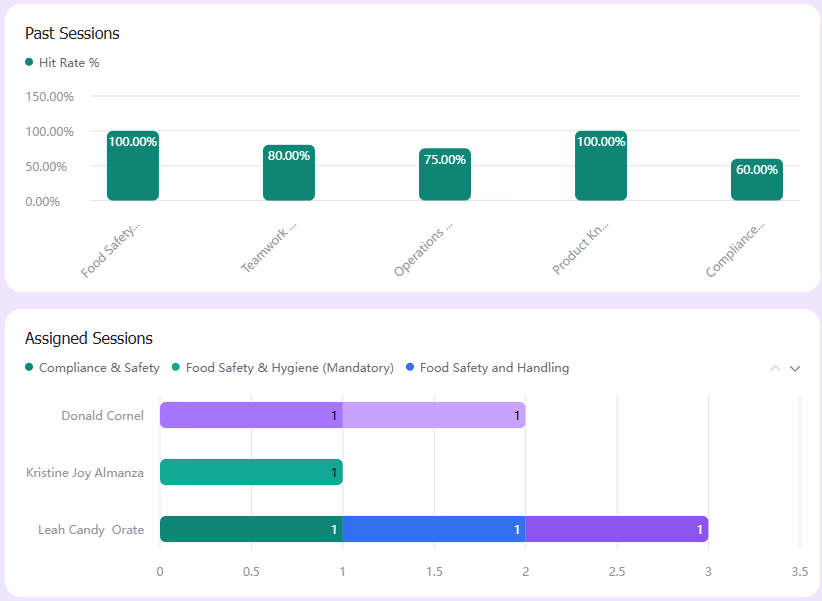This screenshot has width=822, height=601.
Task: Select the Operations 75.00% bar
Action: 445,174
